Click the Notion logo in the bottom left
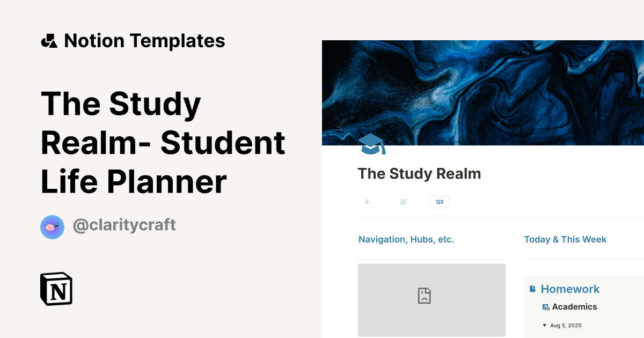 click(x=56, y=289)
